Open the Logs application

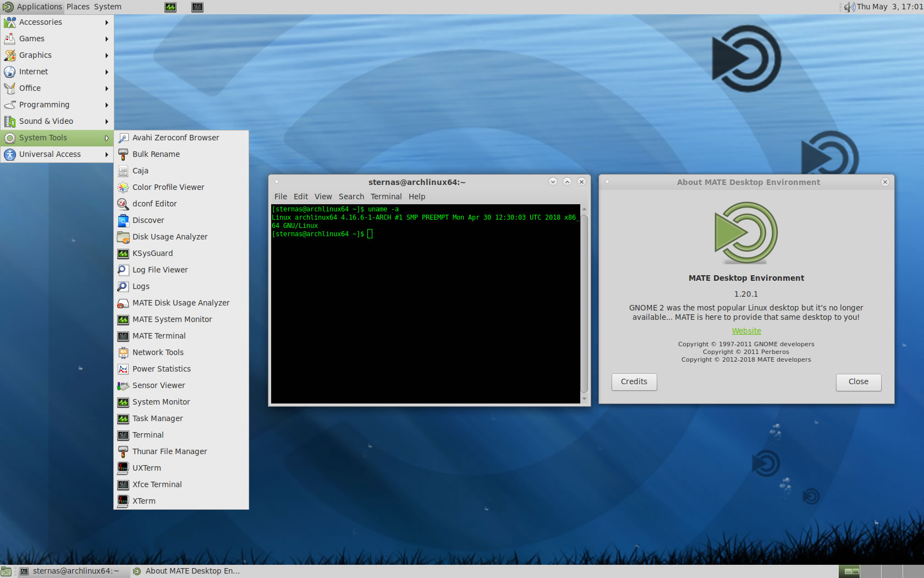point(181,286)
